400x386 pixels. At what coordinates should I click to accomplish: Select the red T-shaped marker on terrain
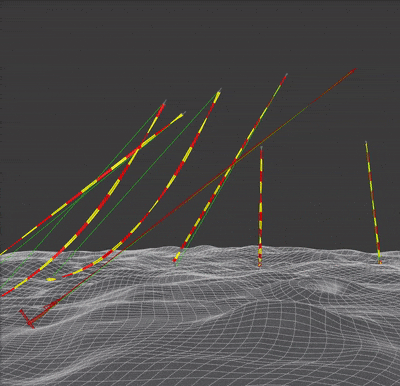point(27,319)
